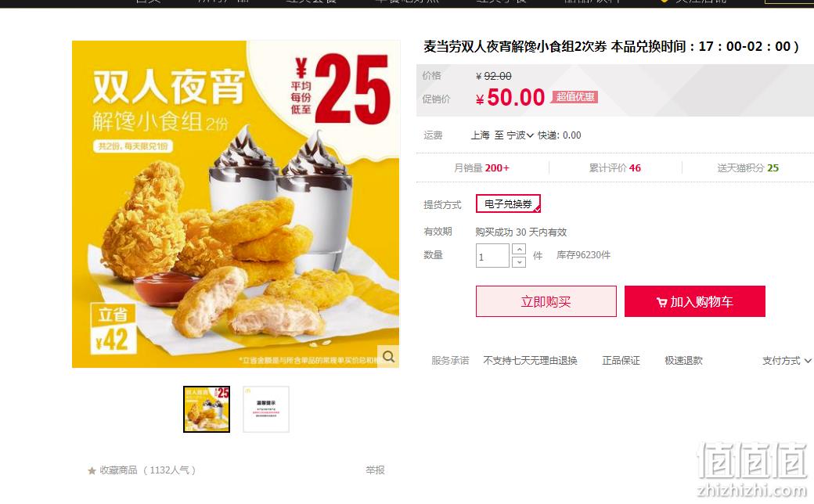Click the magnifier icon on product image
Image resolution: width=814 pixels, height=504 pixels.
pos(388,357)
